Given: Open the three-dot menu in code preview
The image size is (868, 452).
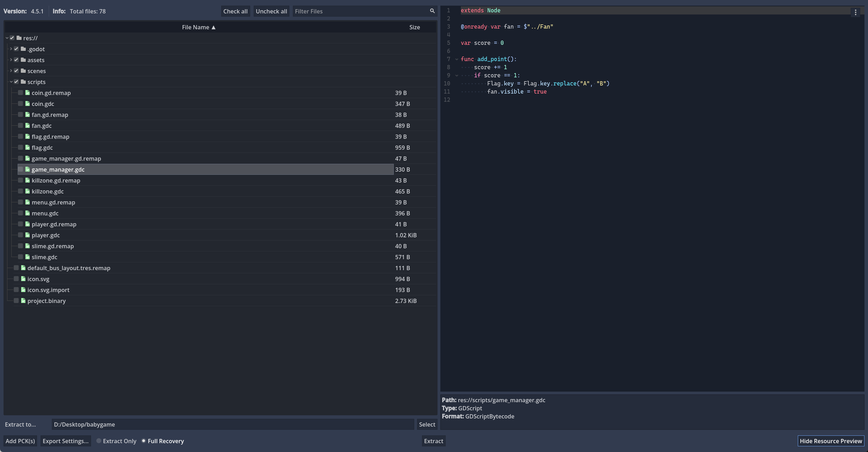Looking at the screenshot, I should 855,12.
